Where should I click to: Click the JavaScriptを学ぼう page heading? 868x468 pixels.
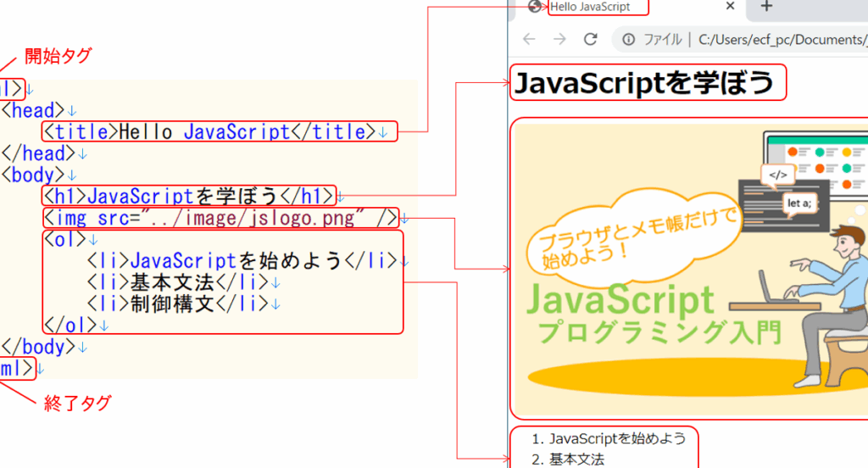pos(644,83)
